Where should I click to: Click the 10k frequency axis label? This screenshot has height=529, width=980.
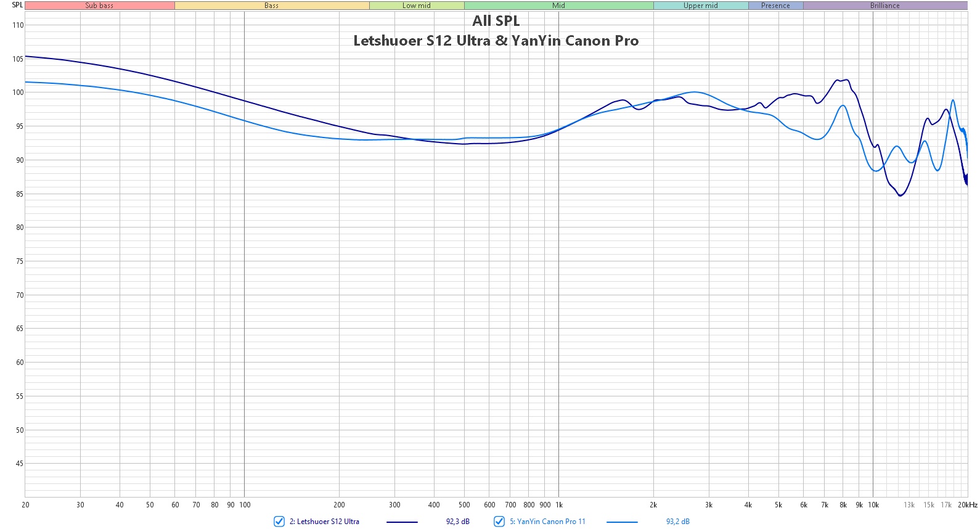click(873, 505)
